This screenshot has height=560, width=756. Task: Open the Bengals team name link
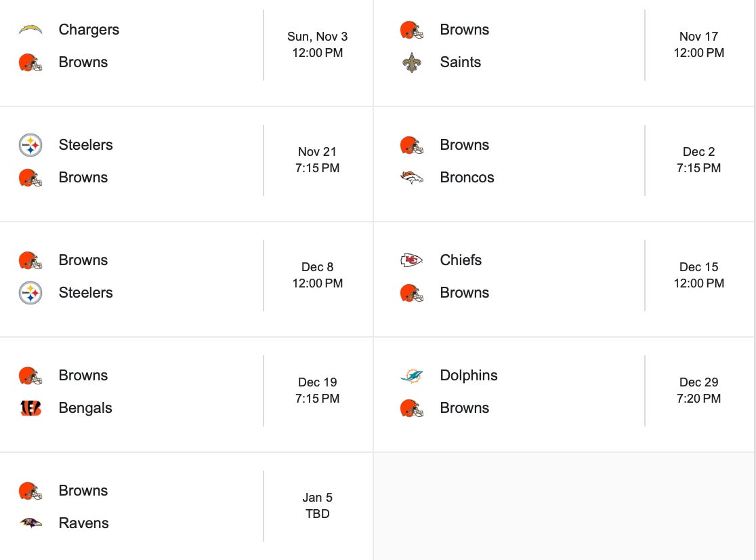click(x=85, y=408)
